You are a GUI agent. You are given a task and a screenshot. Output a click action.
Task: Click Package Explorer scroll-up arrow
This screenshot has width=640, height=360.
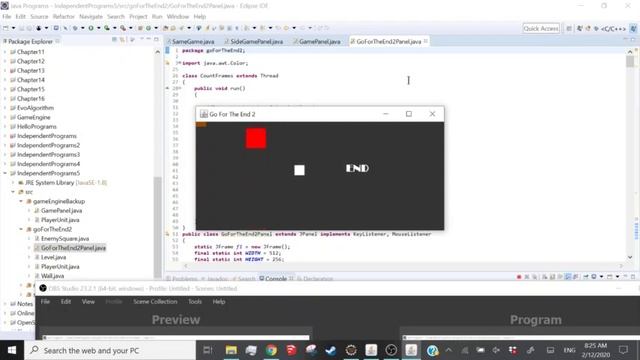[x=158, y=52]
